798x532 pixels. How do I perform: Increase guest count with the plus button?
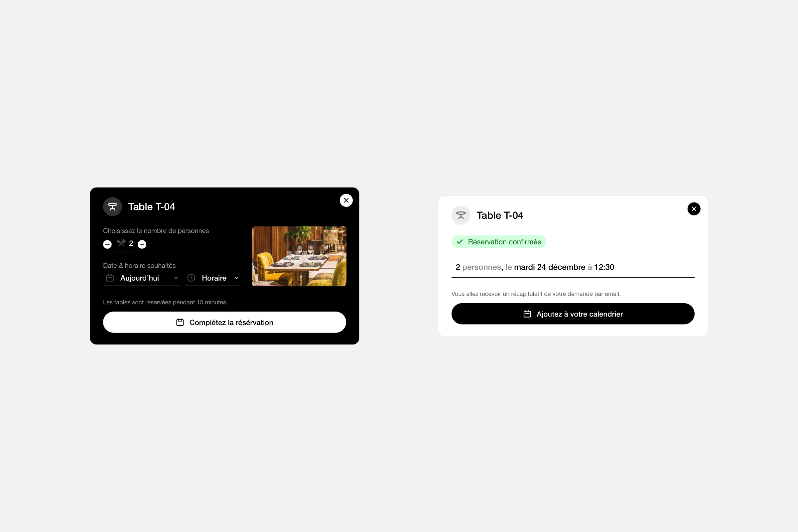click(142, 244)
